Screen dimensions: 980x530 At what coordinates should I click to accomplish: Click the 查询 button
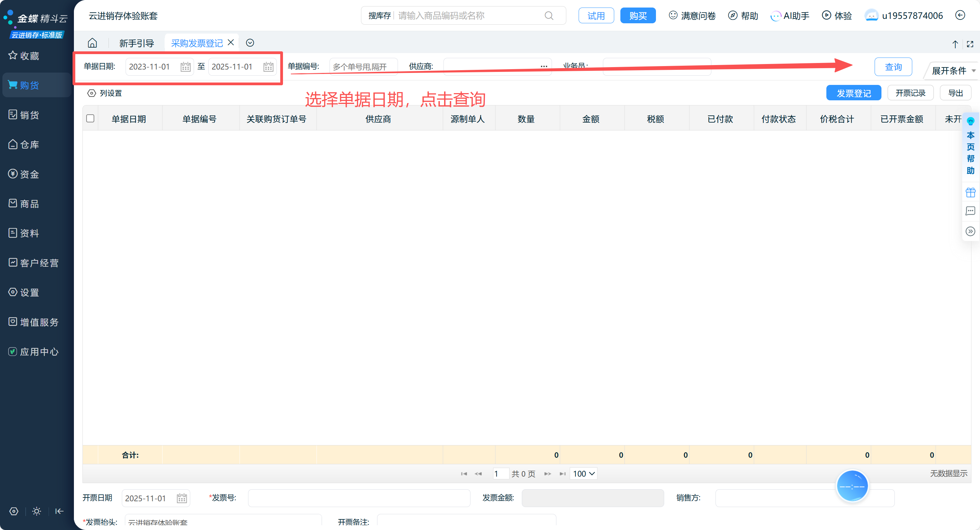pyautogui.click(x=893, y=67)
